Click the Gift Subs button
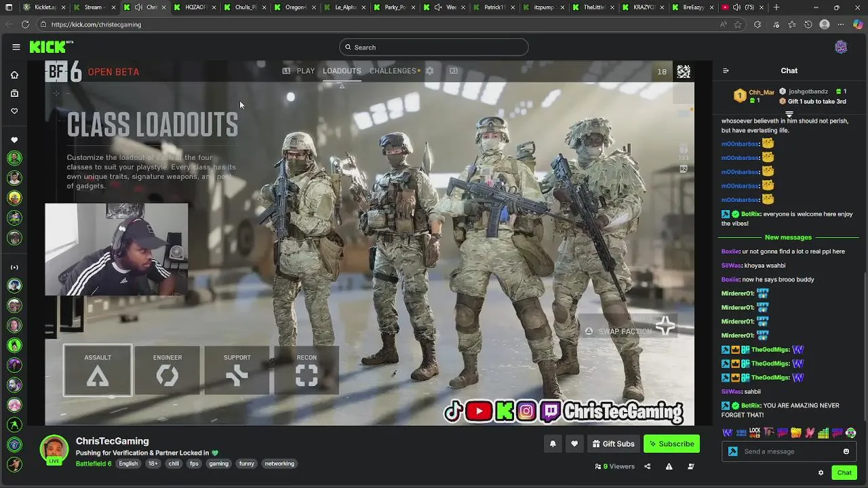The image size is (868, 488). tap(613, 444)
